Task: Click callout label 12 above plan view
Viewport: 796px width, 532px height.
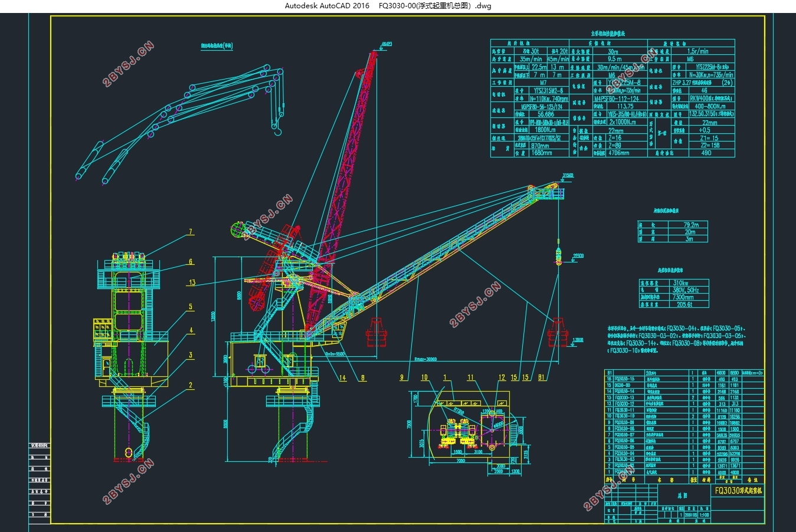Action: pos(502,377)
